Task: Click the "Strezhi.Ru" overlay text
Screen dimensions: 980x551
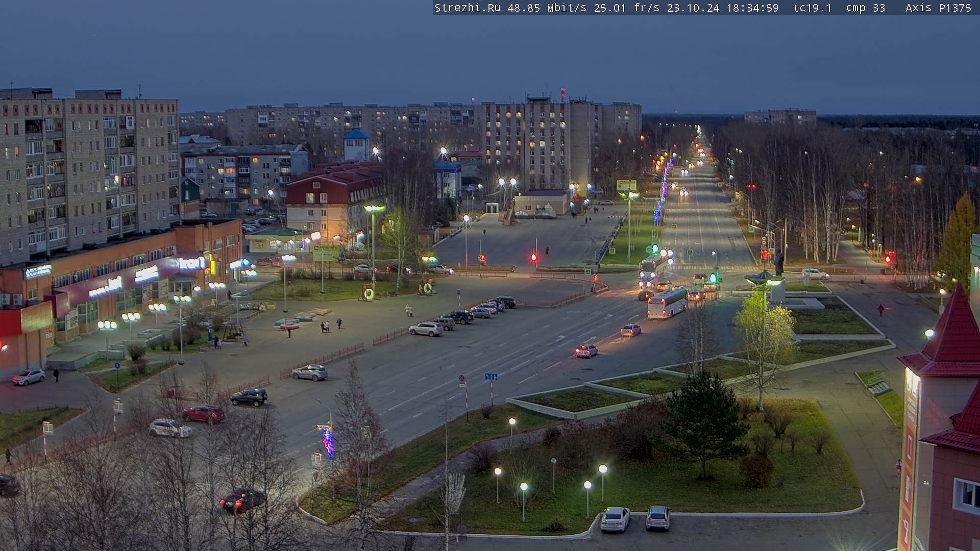Action: (x=468, y=8)
